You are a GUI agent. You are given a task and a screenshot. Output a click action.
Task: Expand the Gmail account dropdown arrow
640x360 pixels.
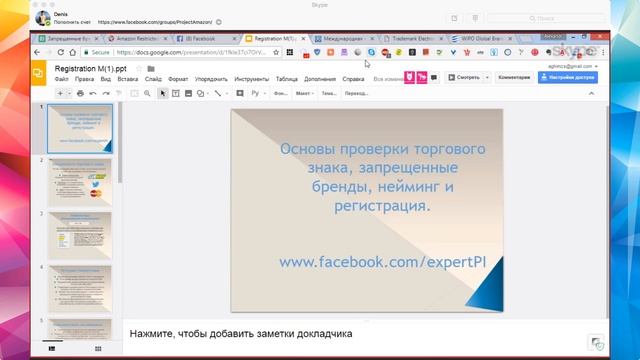596,66
